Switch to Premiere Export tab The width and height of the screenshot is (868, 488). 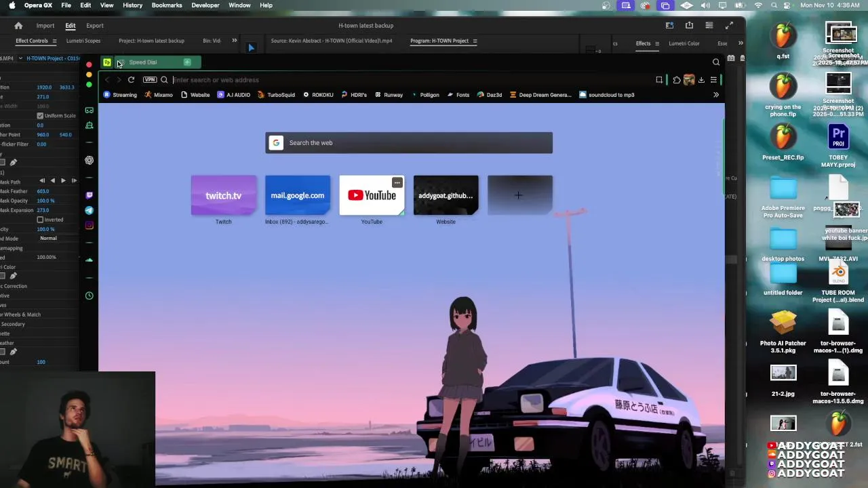click(95, 26)
